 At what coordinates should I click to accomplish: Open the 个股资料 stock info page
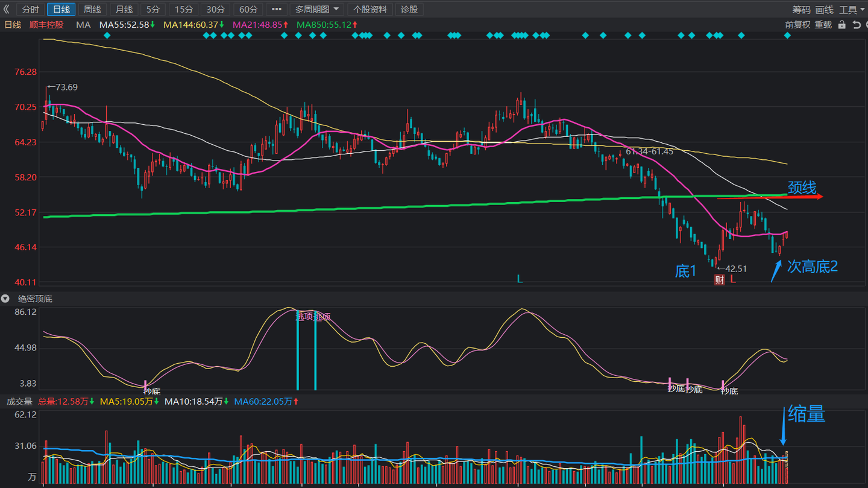[x=370, y=10]
